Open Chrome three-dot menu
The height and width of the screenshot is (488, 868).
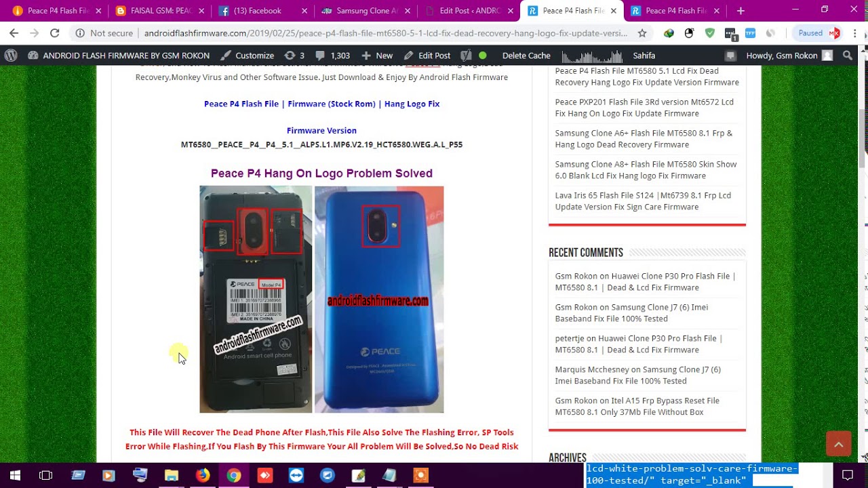[854, 33]
